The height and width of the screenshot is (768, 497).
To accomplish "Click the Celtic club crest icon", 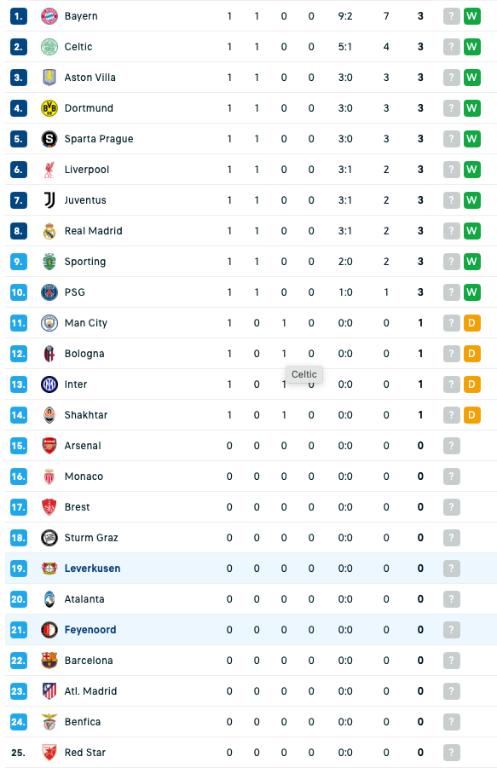I will click(49, 47).
